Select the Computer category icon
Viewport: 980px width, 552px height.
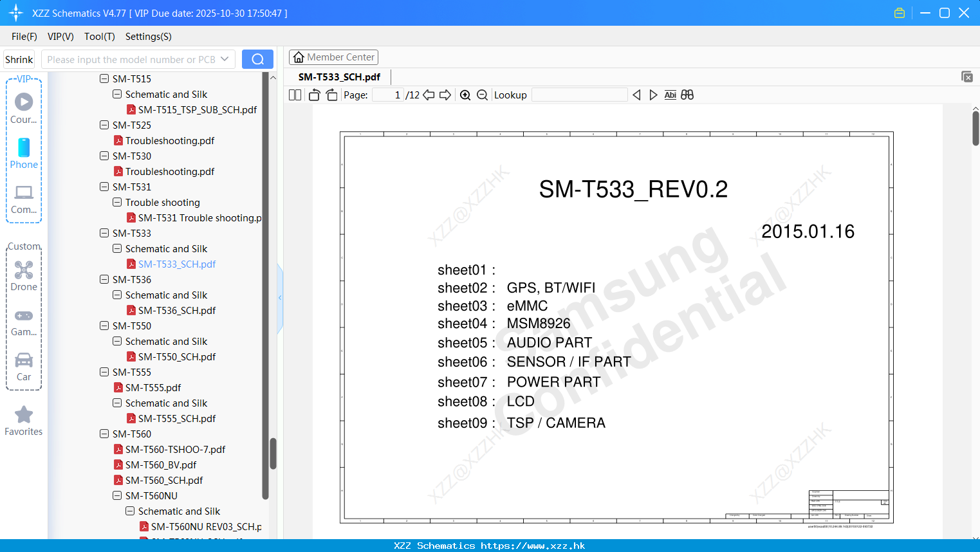pyautogui.click(x=24, y=192)
